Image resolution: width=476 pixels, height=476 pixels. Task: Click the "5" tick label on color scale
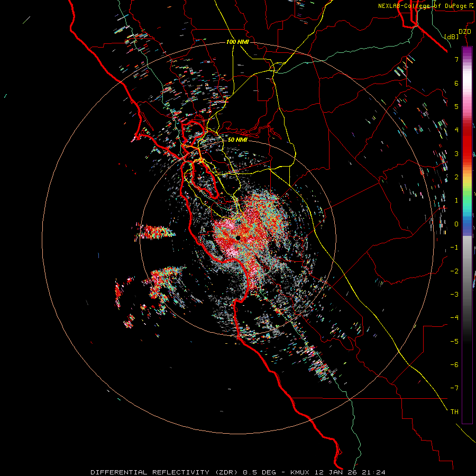(456, 106)
